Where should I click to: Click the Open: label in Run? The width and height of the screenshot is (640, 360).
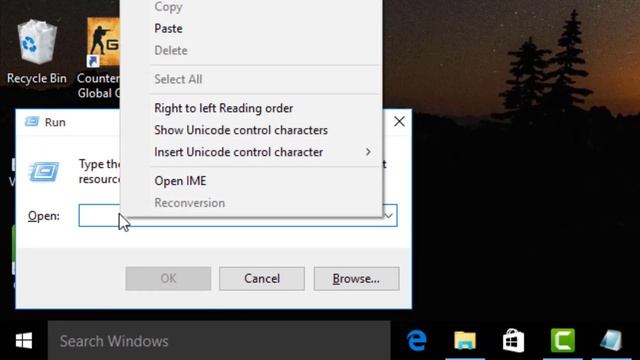point(44,216)
